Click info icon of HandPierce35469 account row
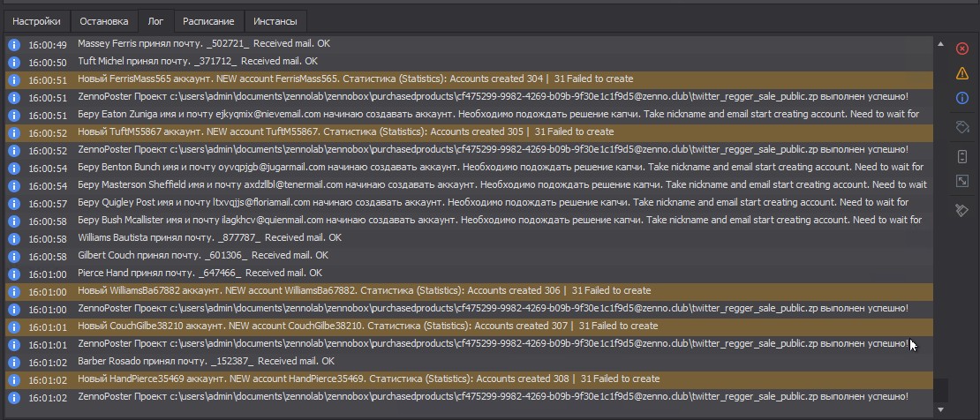The width and height of the screenshot is (980, 420). click(x=14, y=380)
